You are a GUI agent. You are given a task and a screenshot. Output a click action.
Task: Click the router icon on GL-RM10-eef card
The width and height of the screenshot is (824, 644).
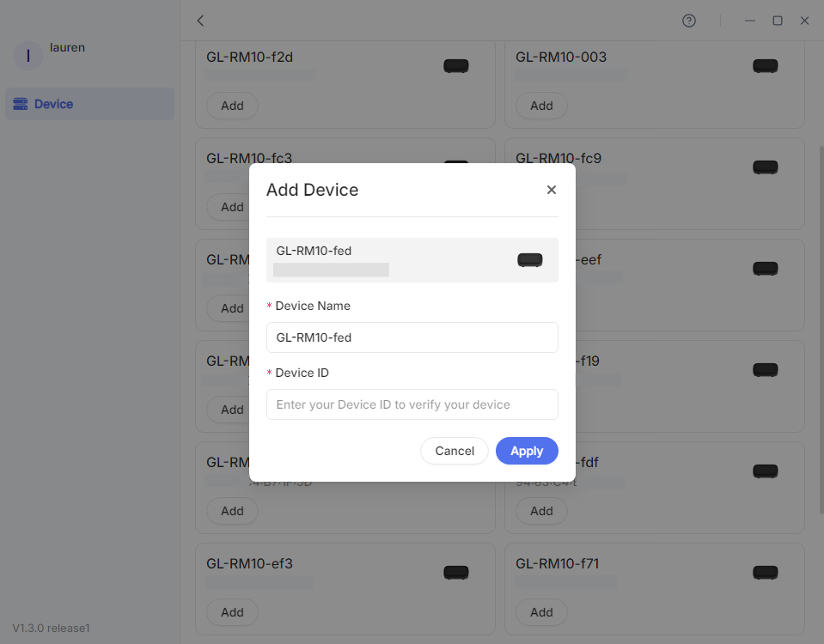[765, 268]
